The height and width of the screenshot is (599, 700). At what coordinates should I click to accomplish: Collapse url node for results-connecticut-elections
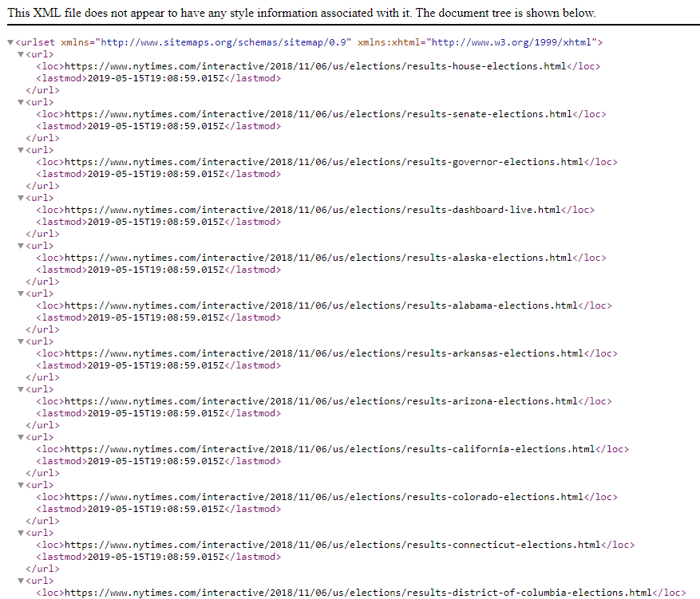coord(21,533)
